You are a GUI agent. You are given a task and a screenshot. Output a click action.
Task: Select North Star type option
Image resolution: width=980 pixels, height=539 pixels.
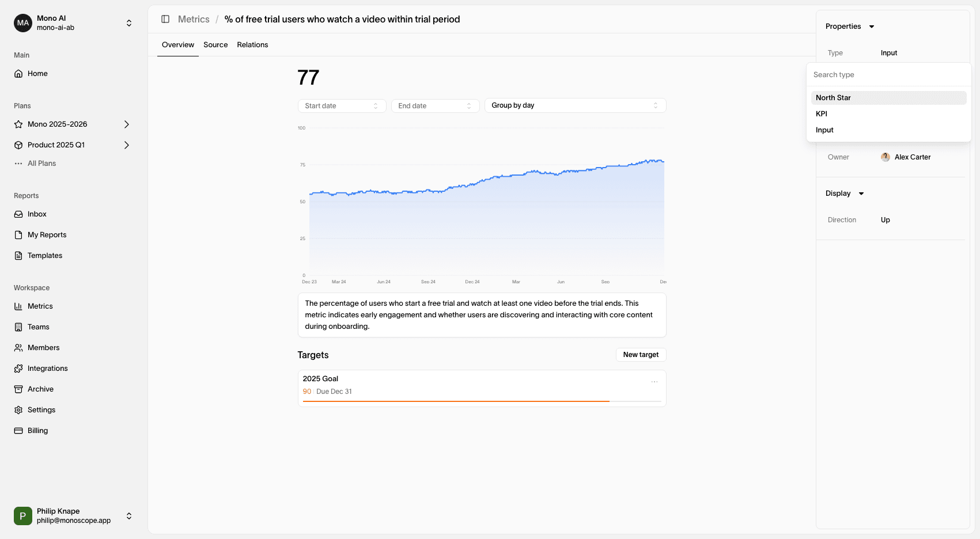[833, 98]
